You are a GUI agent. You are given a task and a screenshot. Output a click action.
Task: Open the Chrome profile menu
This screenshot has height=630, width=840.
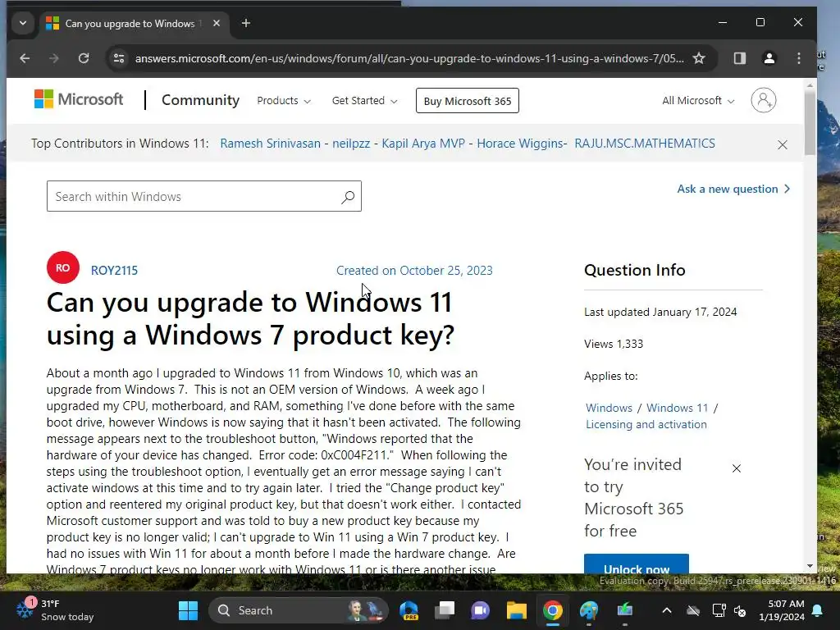pyautogui.click(x=769, y=58)
